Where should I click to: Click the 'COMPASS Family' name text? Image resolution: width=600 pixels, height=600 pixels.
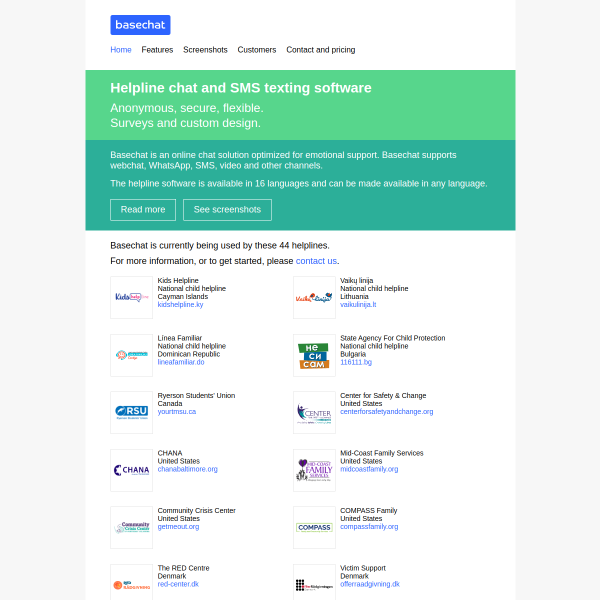(368, 511)
